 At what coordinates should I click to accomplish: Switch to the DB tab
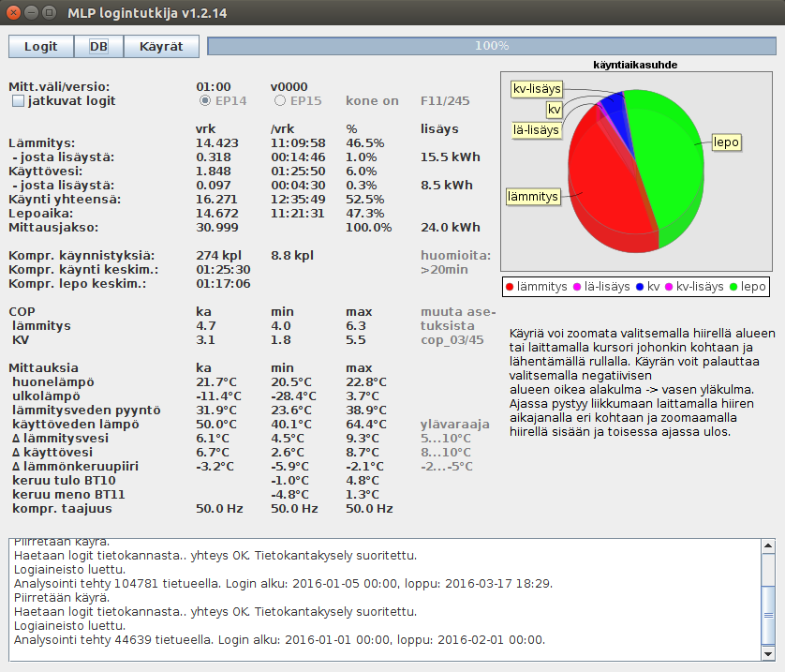tap(98, 47)
